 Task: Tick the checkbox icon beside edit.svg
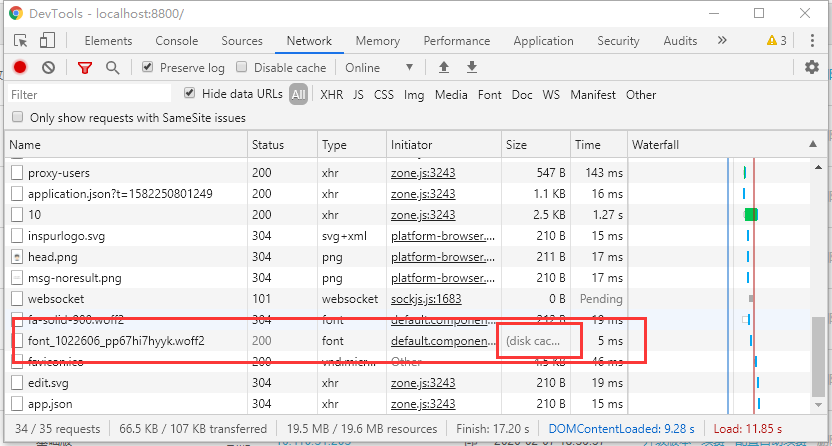pos(18,383)
